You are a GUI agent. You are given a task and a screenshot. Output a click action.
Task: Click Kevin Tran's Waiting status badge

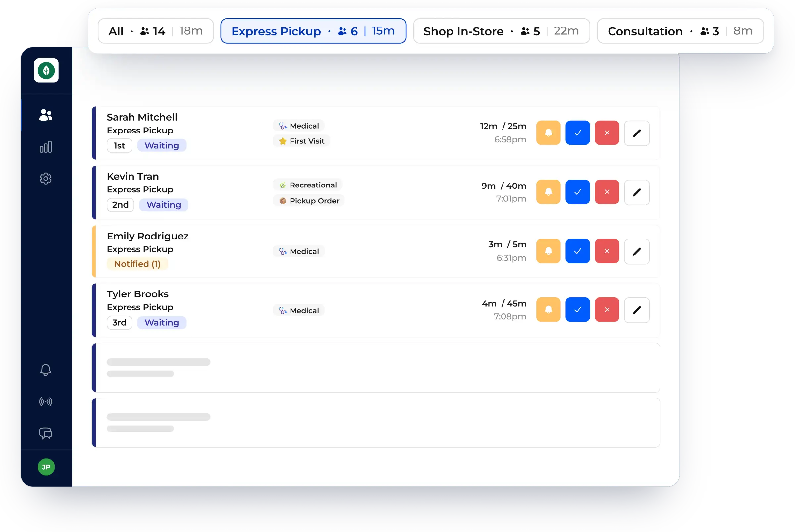point(164,205)
